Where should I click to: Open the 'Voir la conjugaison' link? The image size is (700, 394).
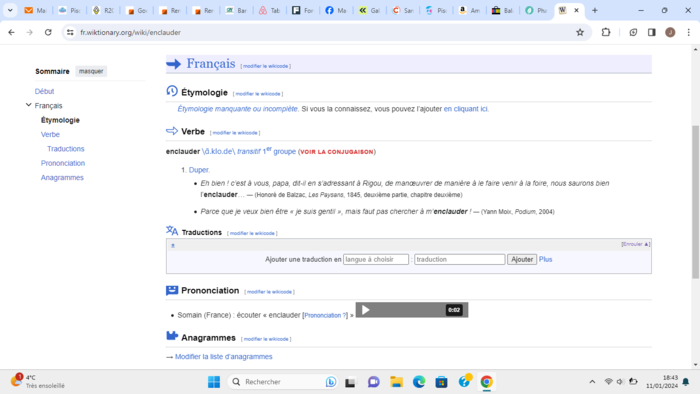pyautogui.click(x=337, y=152)
